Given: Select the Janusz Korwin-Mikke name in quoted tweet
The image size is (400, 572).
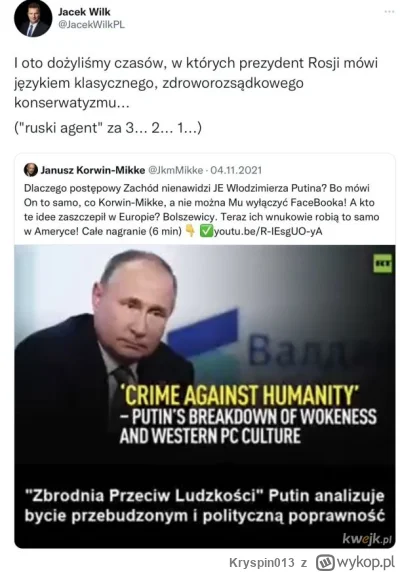Looking at the screenshot, I should click(93, 170).
